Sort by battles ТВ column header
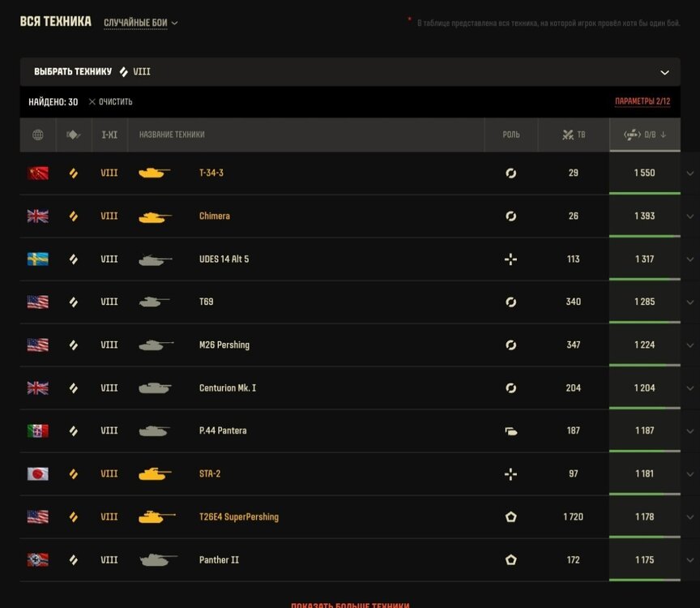The width and height of the screenshot is (700, 608). pyautogui.click(x=574, y=135)
